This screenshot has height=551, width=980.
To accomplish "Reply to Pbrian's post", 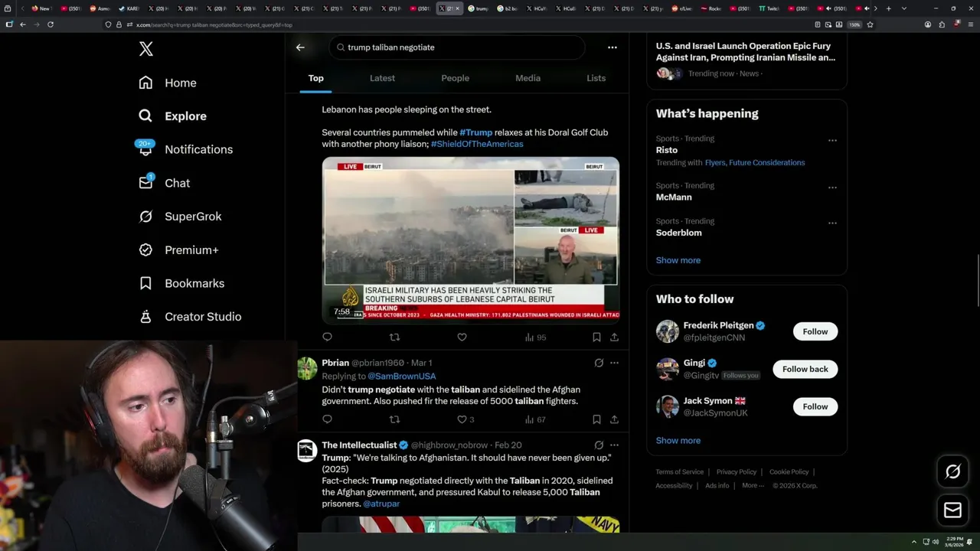I will [327, 419].
